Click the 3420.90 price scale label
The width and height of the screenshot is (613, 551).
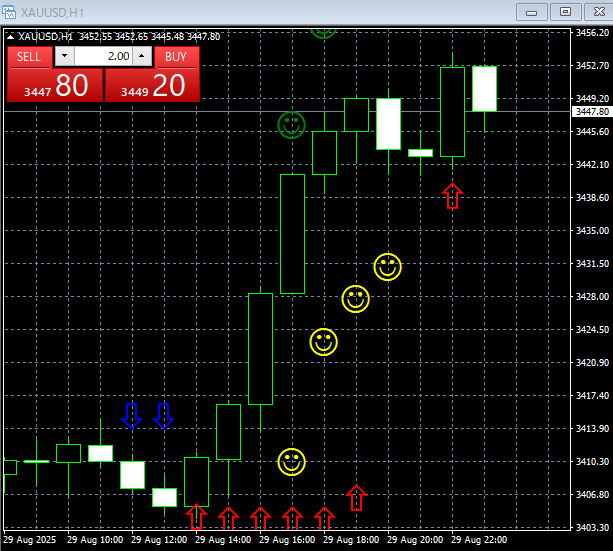(592, 363)
